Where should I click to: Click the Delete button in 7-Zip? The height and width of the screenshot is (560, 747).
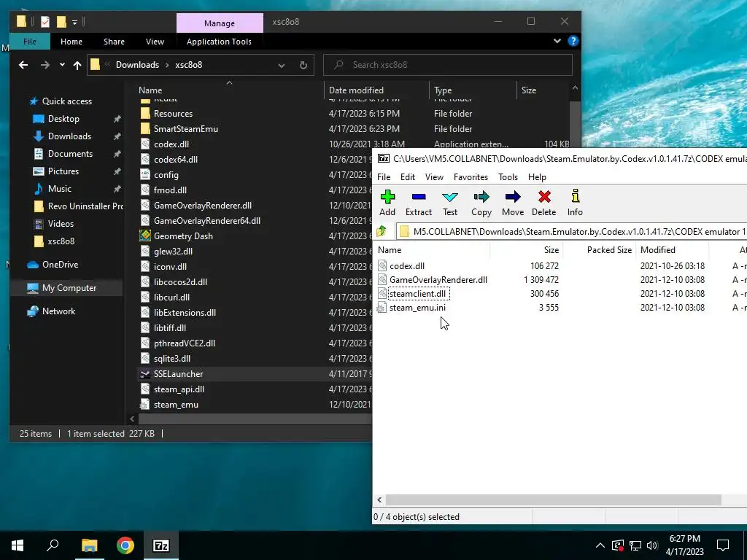[543, 203]
